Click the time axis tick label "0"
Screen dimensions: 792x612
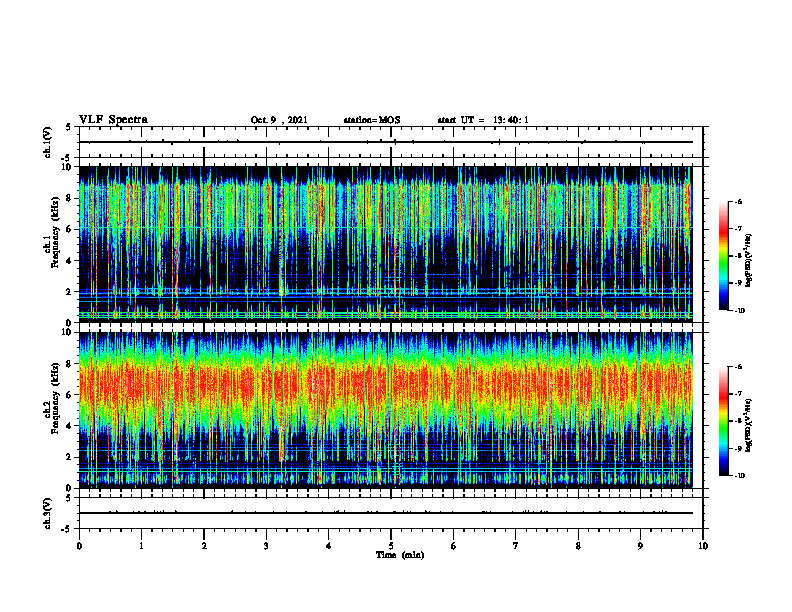point(79,546)
